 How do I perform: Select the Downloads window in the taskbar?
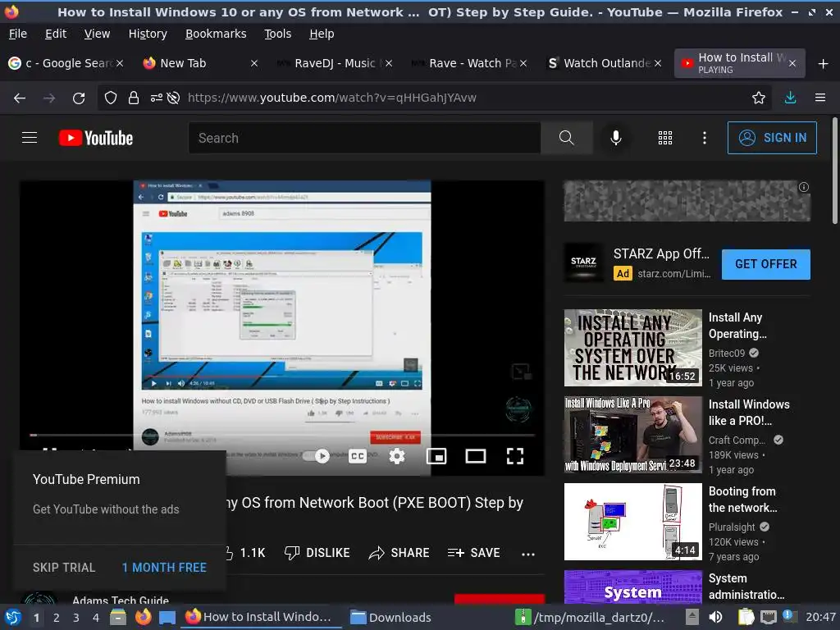[390, 617]
